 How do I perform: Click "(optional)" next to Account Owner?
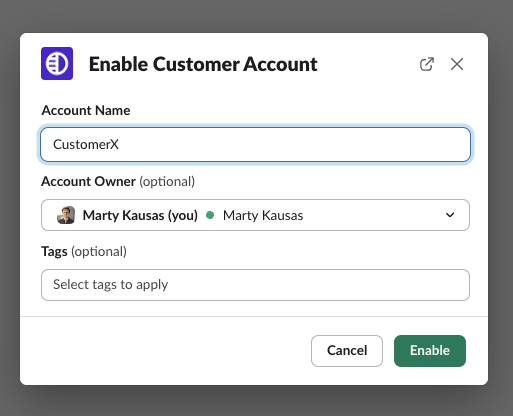coord(167,182)
